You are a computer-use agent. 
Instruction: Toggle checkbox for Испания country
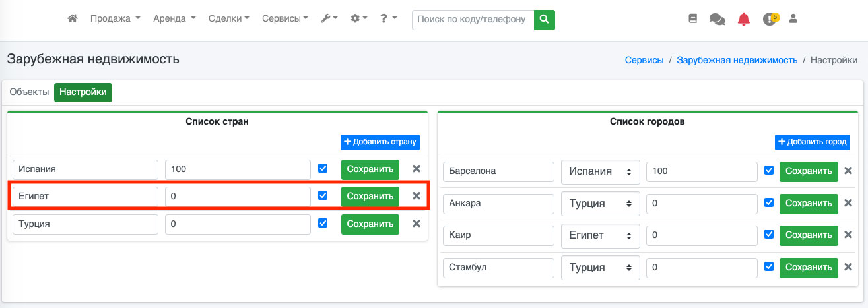point(323,168)
